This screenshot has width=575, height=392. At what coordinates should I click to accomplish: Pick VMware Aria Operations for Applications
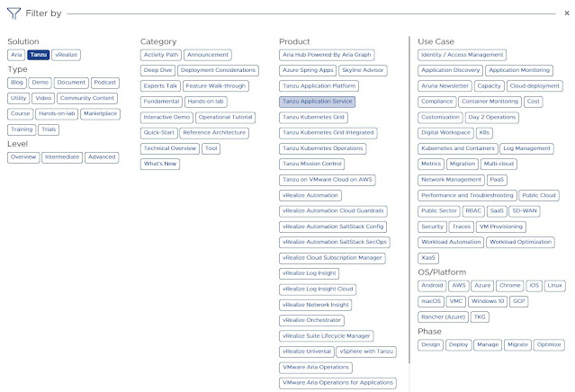[x=337, y=383]
